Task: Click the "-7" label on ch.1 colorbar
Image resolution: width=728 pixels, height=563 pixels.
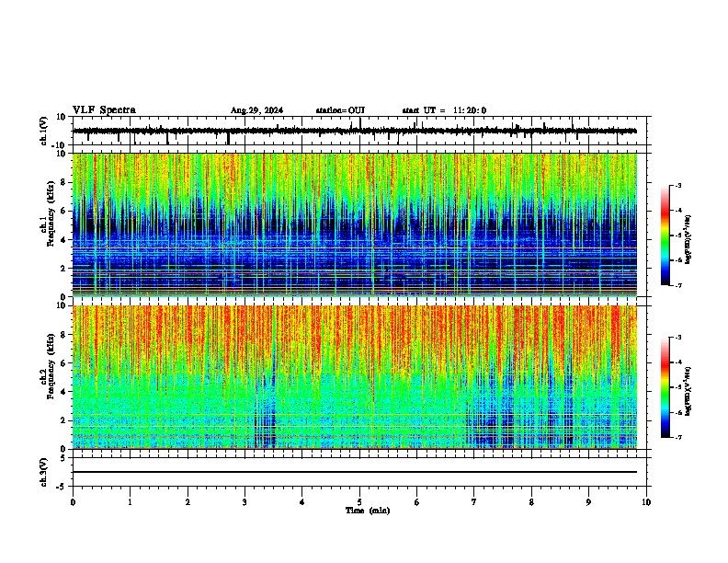Action: (x=678, y=285)
